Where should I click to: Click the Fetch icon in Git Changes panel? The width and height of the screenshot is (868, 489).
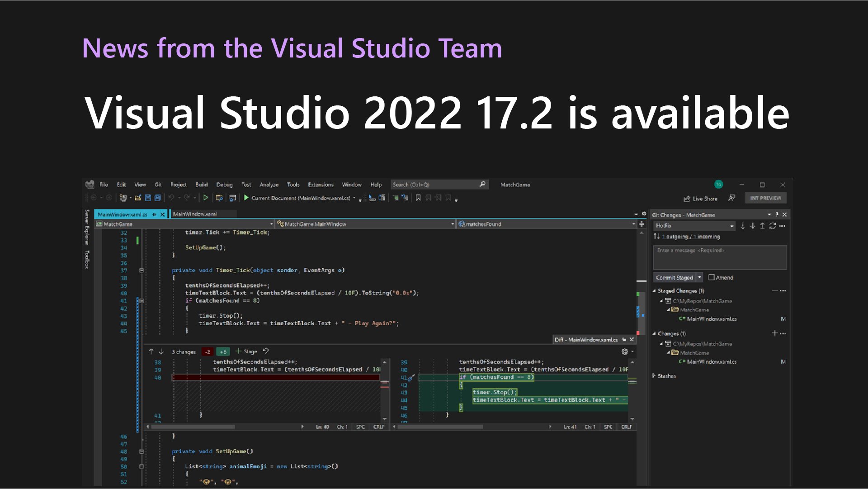(x=743, y=226)
